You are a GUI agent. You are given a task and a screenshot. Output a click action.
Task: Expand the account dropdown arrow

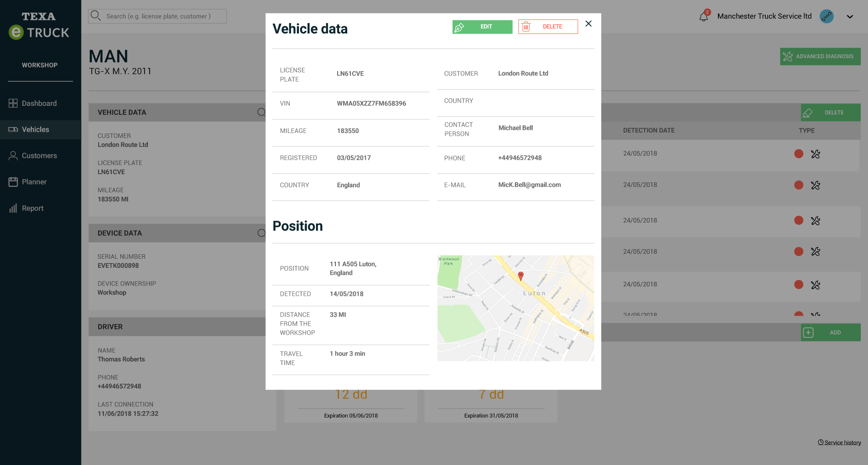(x=850, y=17)
